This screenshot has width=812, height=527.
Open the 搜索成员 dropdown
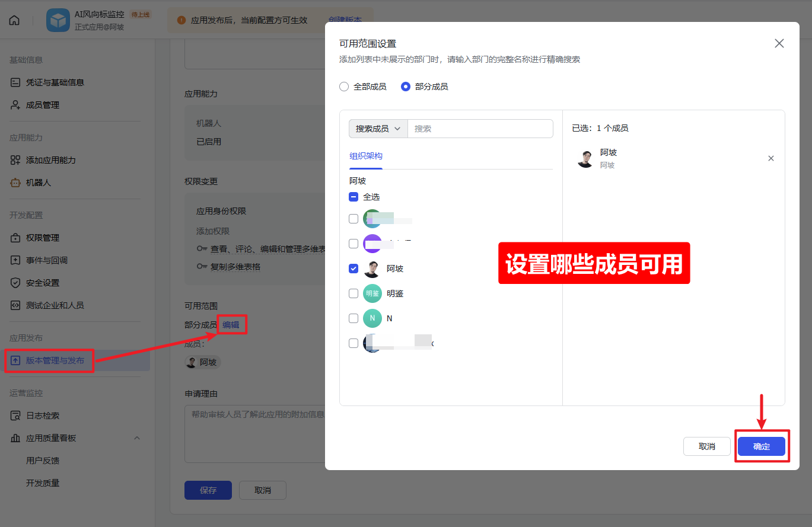click(378, 129)
